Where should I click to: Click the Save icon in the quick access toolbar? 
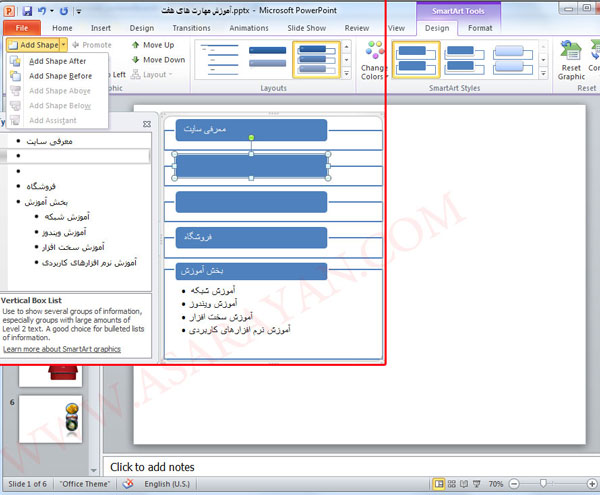27,11
